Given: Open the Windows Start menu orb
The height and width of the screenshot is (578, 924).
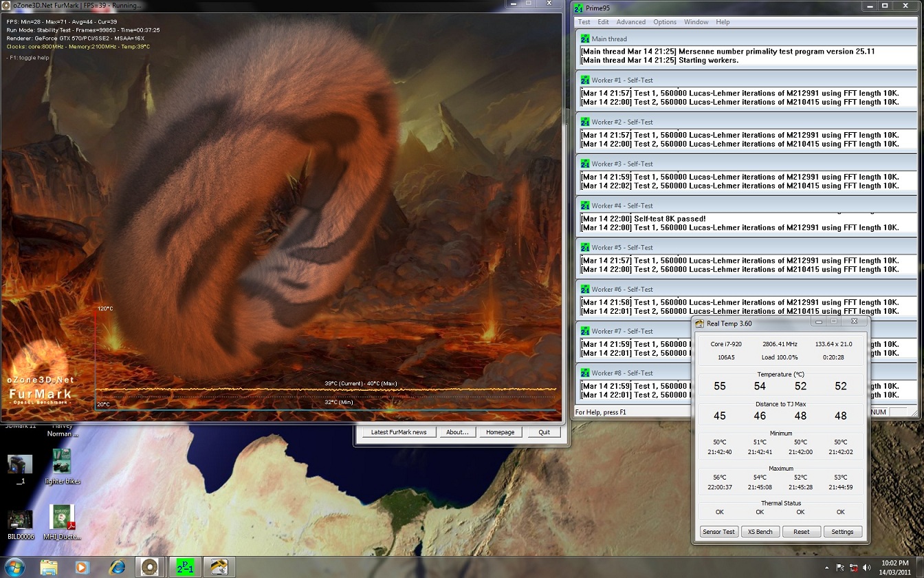Looking at the screenshot, I should pyautogui.click(x=14, y=567).
